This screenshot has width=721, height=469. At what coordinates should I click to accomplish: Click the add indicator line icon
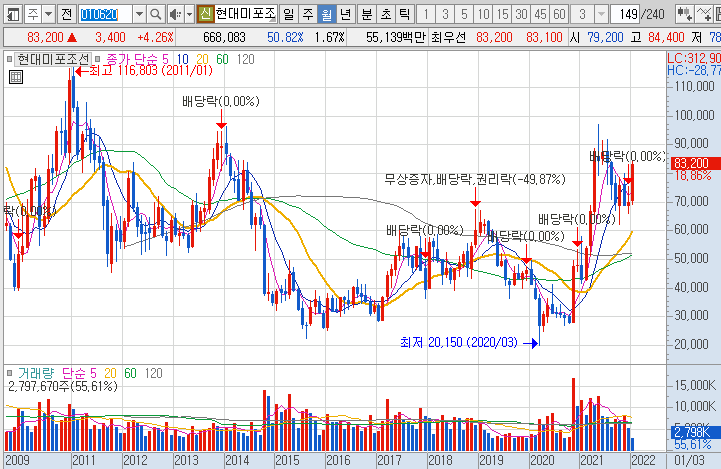(x=704, y=14)
